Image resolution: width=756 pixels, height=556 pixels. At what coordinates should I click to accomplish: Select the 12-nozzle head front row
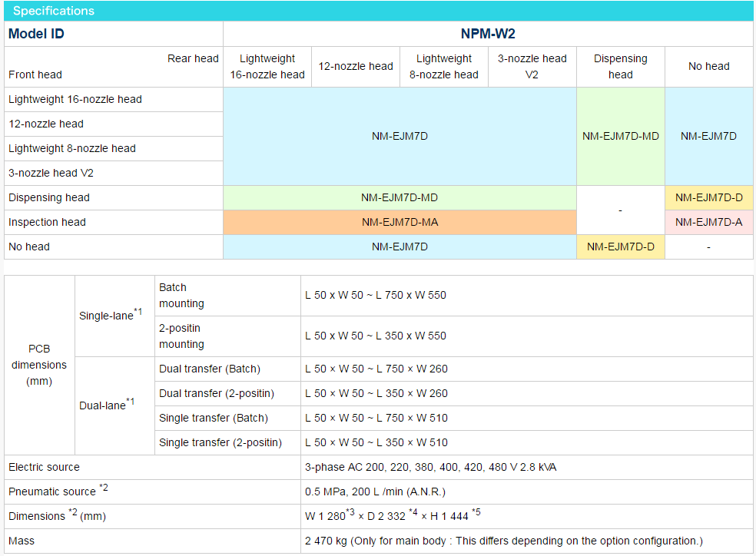(113, 124)
